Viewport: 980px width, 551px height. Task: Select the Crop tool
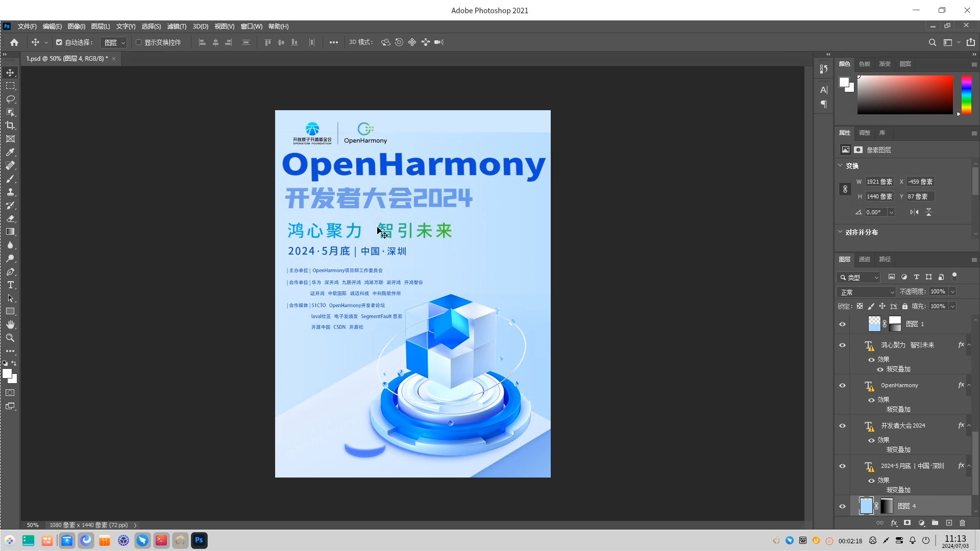[10, 124]
